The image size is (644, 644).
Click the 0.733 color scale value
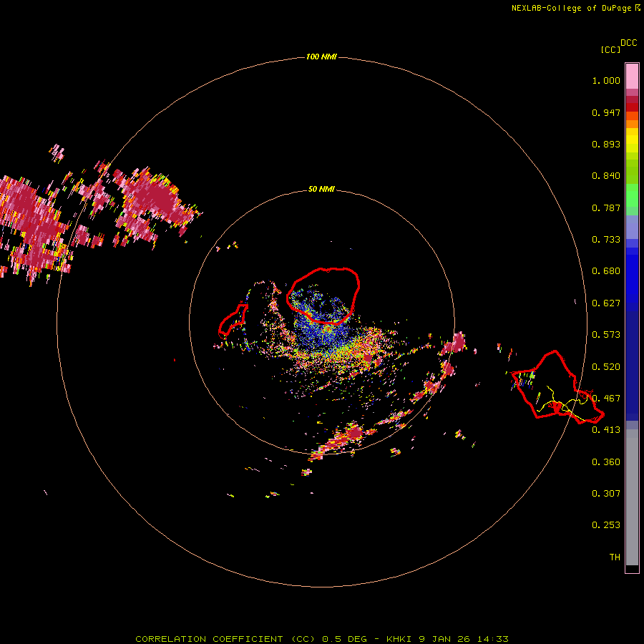pos(606,240)
